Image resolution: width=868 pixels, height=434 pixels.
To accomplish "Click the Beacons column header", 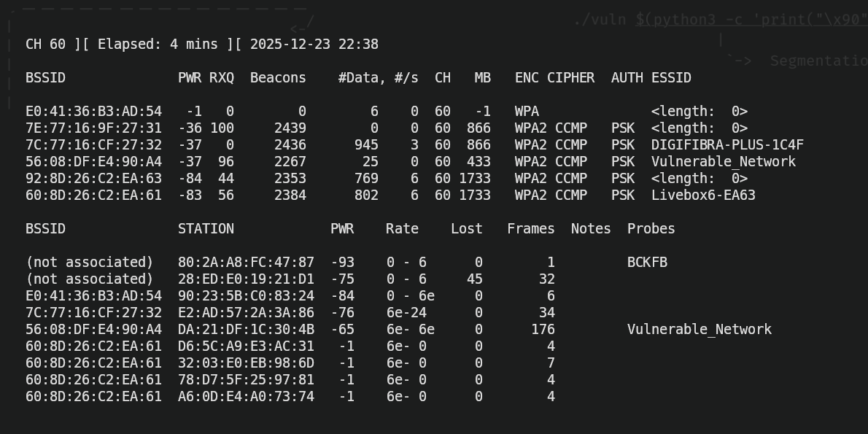I will (278, 78).
